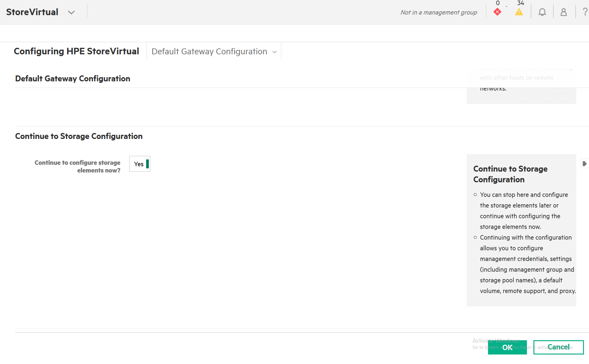Click the Continue to configure storage elements now label
Viewport: 589px width, 364px height.
(x=77, y=166)
